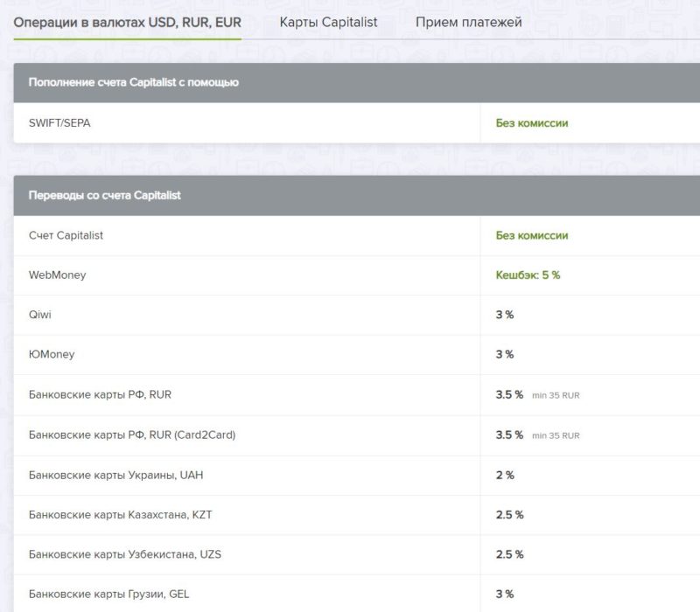
Task: Click 'Без комиссии' in the Счет Capitalist row
Action: coord(532,235)
